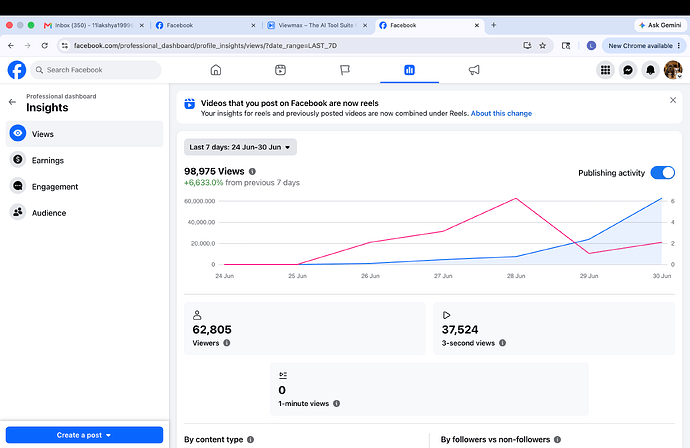Open the About this change link
This screenshot has width=690, height=448.
(501, 114)
